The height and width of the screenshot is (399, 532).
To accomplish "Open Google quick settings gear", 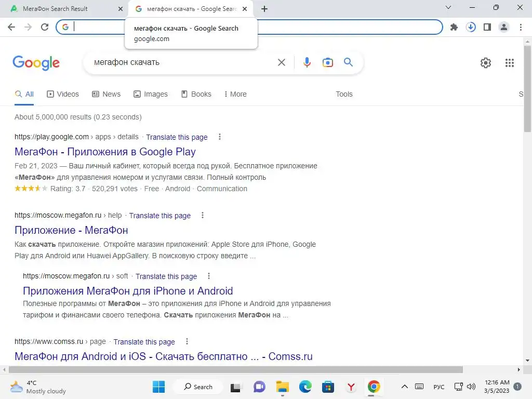I will [486, 63].
